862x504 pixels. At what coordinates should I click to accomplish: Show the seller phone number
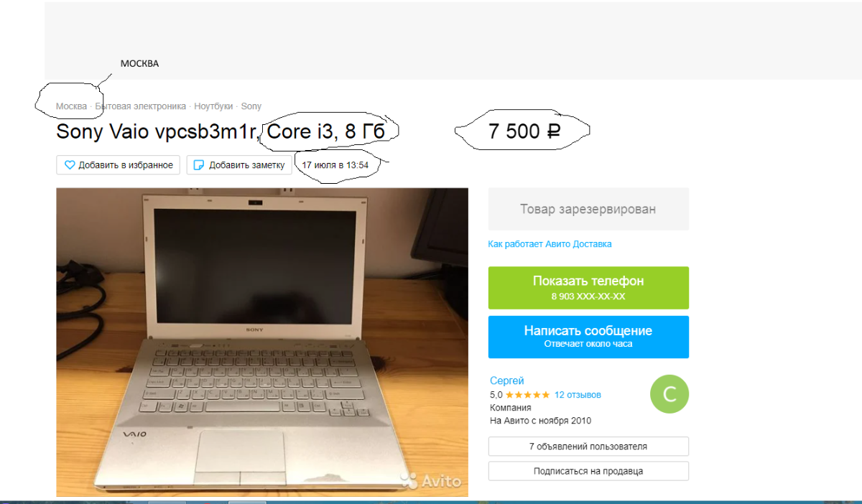point(588,287)
